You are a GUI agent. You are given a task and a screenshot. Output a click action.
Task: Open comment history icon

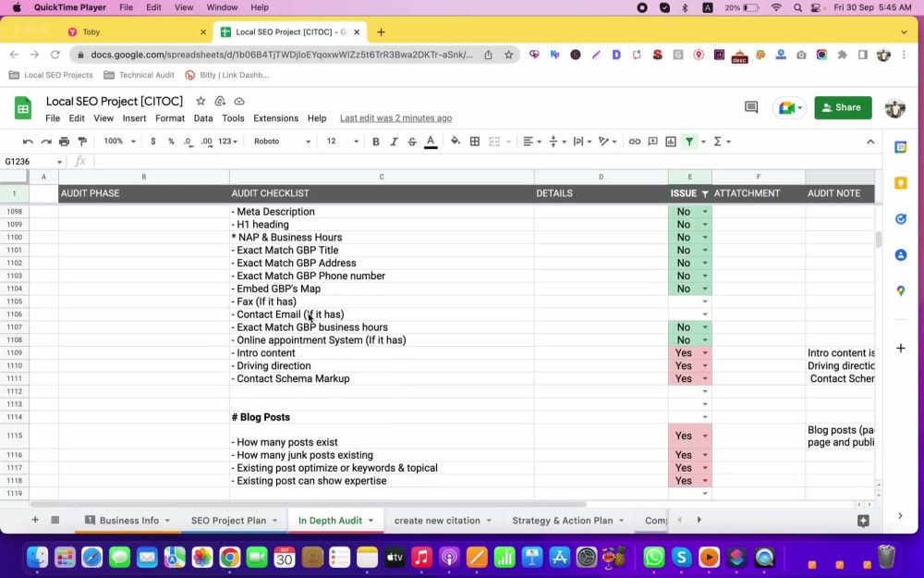(x=750, y=107)
